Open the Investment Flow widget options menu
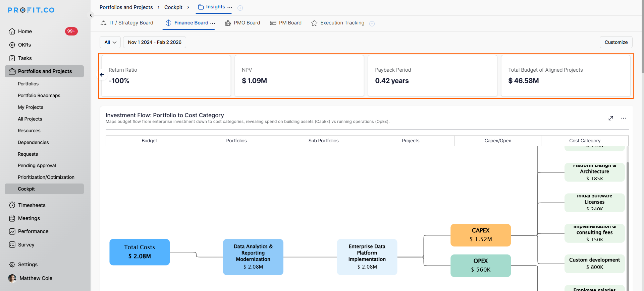This screenshot has width=644, height=291. click(623, 118)
